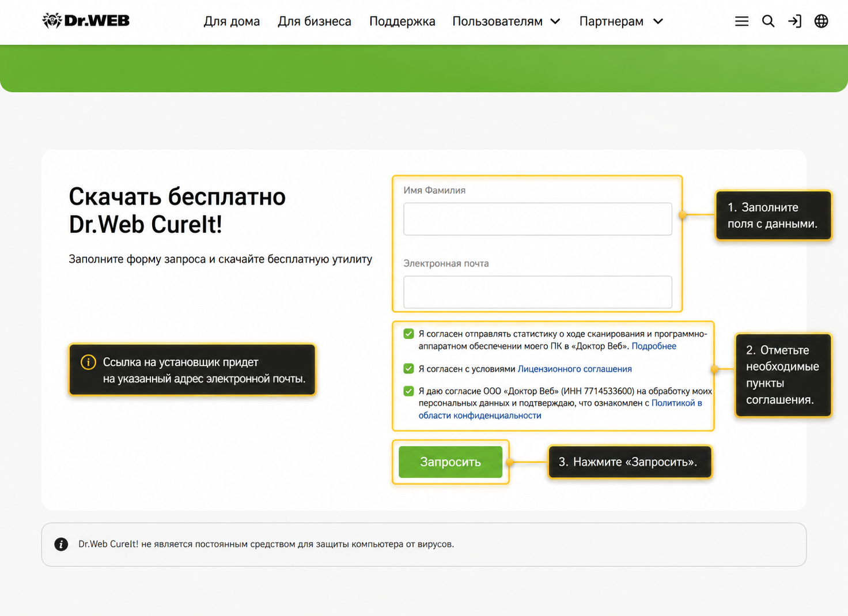Open the Лицензионного соглашения link
The image size is (848, 616).
(574, 369)
